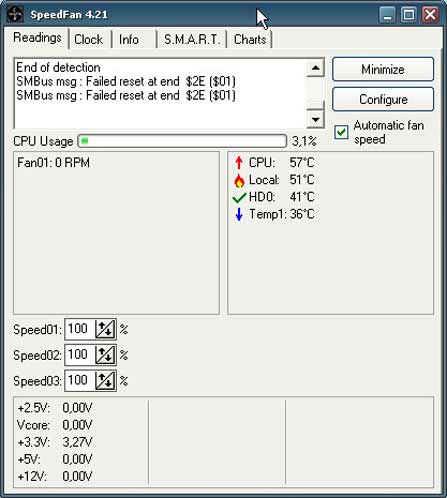447x498 pixels.
Task: Minimize the window via title bar button
Action: coord(387,15)
